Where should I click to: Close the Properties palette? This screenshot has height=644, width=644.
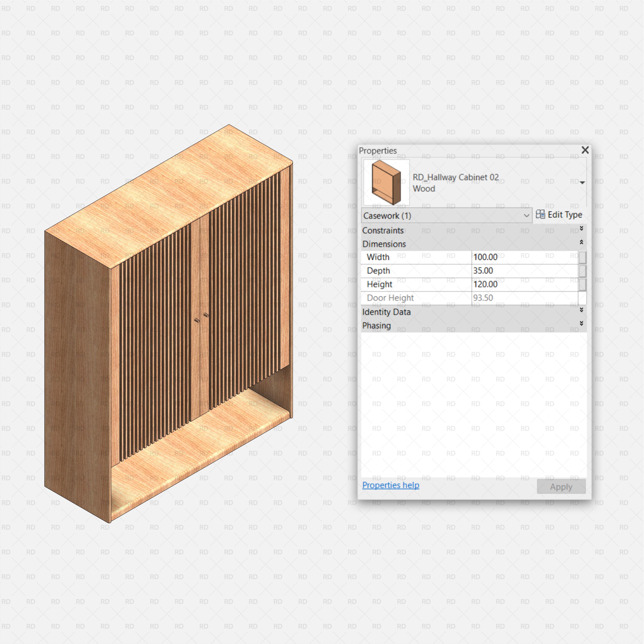[x=585, y=150]
